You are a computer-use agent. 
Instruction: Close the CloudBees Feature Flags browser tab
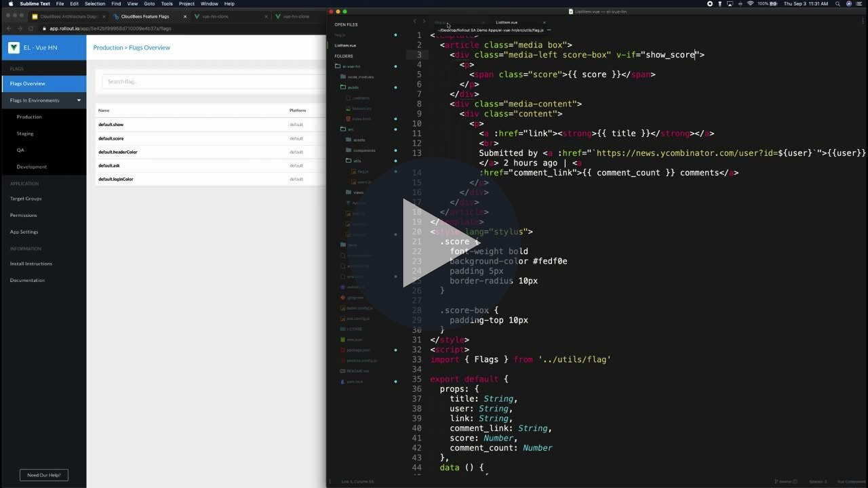184,16
